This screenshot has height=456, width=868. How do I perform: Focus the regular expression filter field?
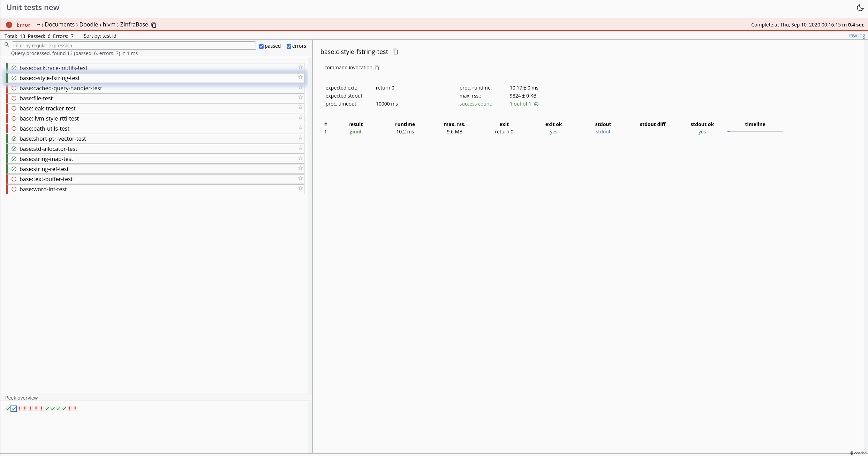pyautogui.click(x=134, y=46)
